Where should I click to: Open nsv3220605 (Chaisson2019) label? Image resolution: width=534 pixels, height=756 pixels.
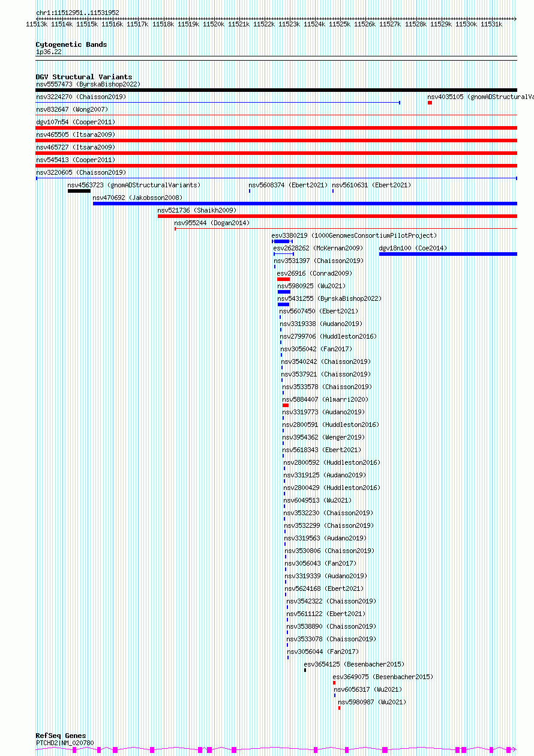coord(81,172)
